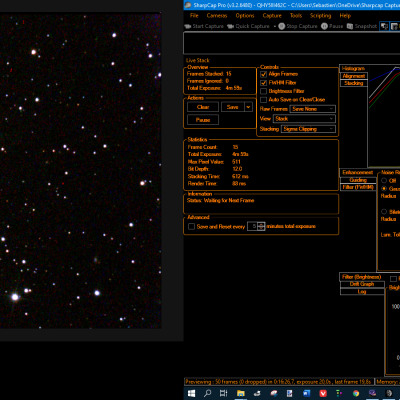Viewport: 400px width, 400px height.
Task: Switch to the Histogram tab
Action: (x=353, y=68)
